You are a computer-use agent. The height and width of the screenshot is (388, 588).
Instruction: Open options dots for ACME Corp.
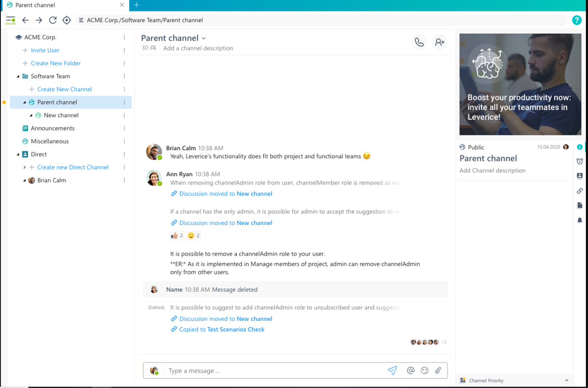pyautogui.click(x=124, y=37)
